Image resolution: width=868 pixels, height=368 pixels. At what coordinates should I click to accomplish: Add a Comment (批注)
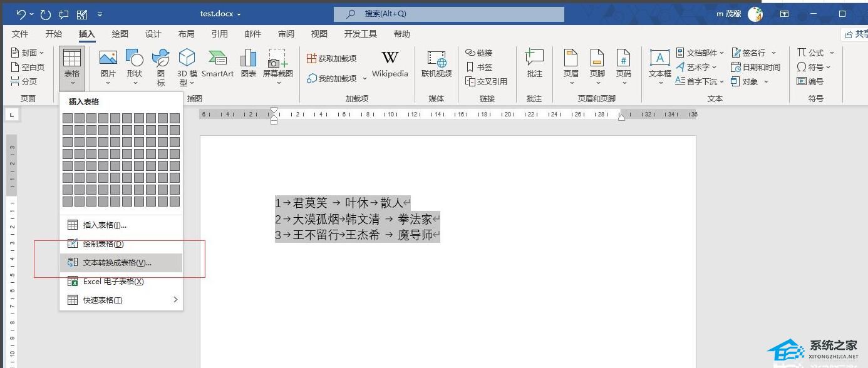coord(534,64)
